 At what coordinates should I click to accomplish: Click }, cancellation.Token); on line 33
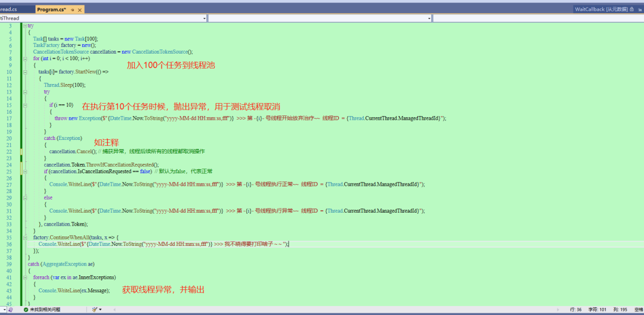pyautogui.click(x=63, y=224)
